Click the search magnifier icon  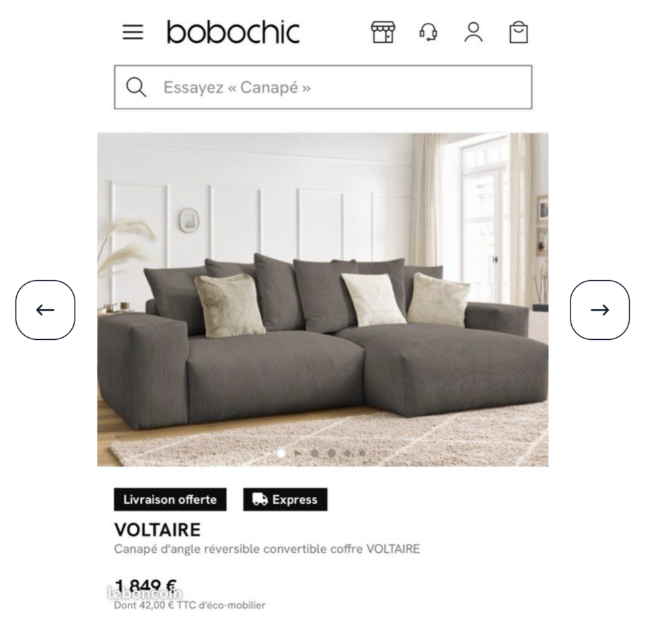136,87
